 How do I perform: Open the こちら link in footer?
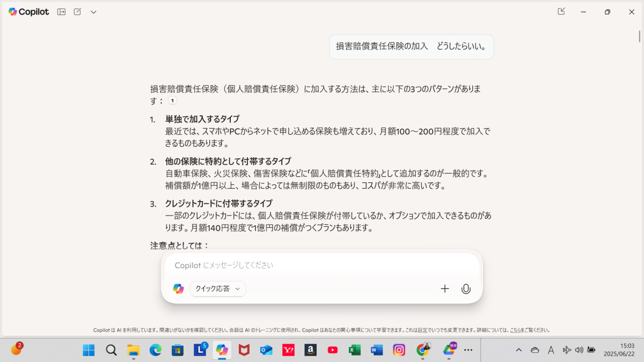pyautogui.click(x=515, y=330)
